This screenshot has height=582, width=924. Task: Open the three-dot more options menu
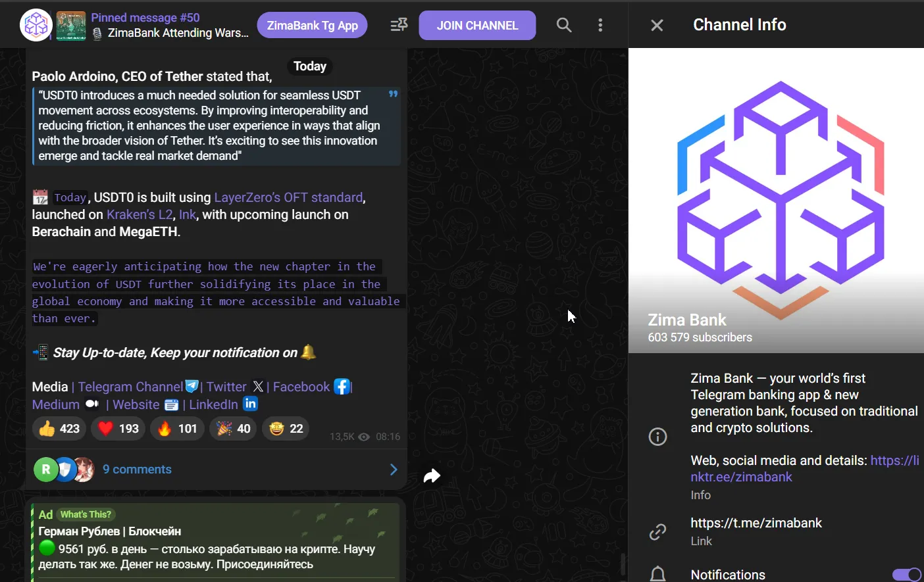pos(600,25)
